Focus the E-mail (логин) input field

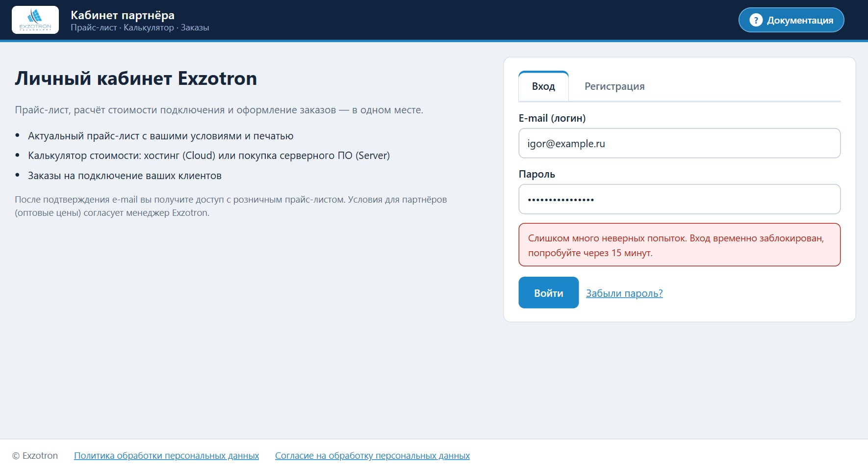click(x=679, y=143)
